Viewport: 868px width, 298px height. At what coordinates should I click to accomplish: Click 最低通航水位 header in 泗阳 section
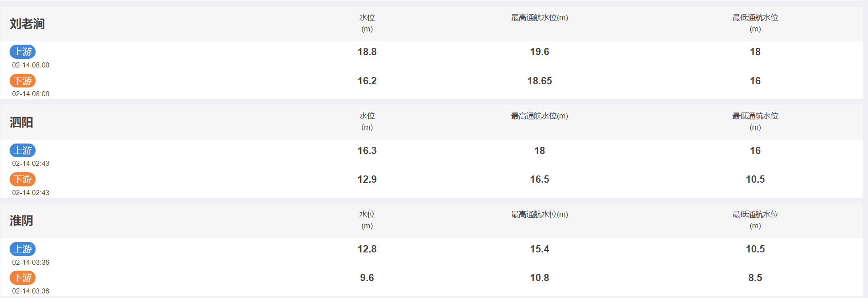click(755, 122)
